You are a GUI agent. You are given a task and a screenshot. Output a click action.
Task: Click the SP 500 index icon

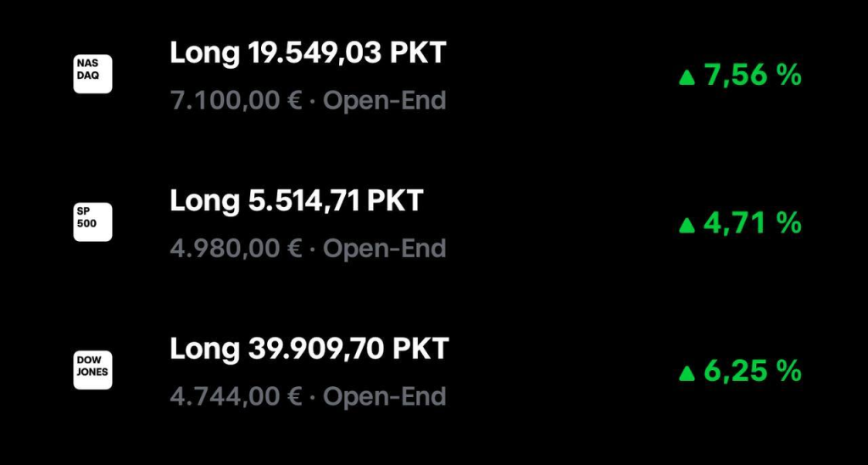92,222
